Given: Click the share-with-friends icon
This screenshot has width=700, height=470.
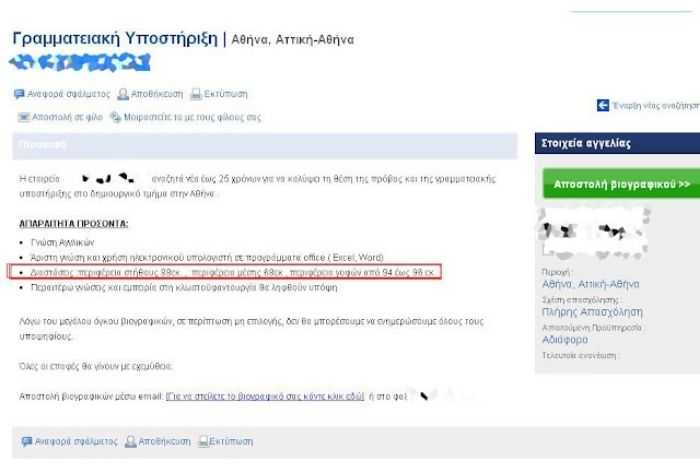Looking at the screenshot, I should pyautogui.click(x=116, y=117).
